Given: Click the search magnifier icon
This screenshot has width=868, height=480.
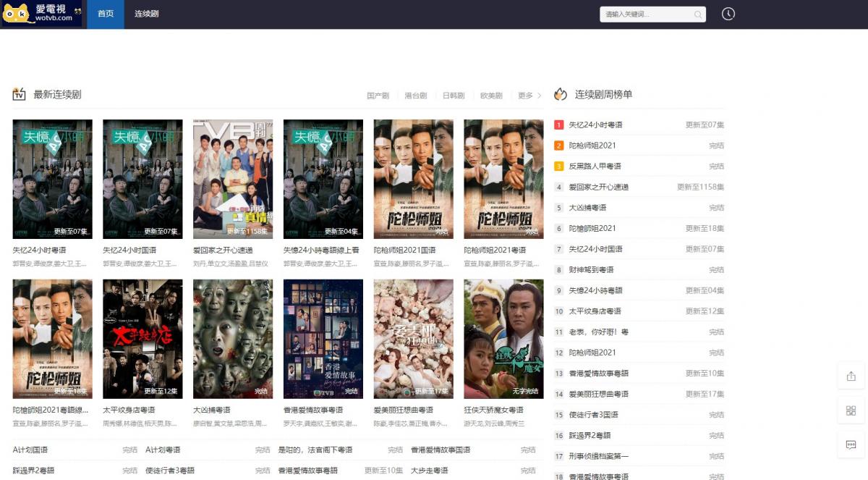Looking at the screenshot, I should (697, 14).
